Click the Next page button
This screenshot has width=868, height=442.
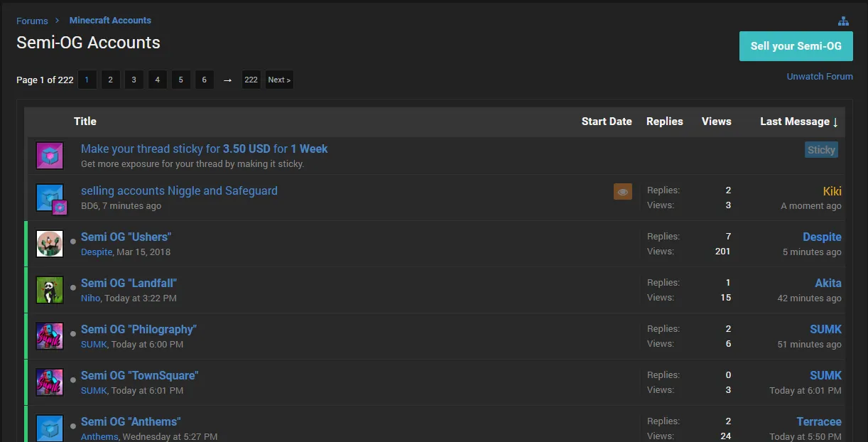(279, 80)
